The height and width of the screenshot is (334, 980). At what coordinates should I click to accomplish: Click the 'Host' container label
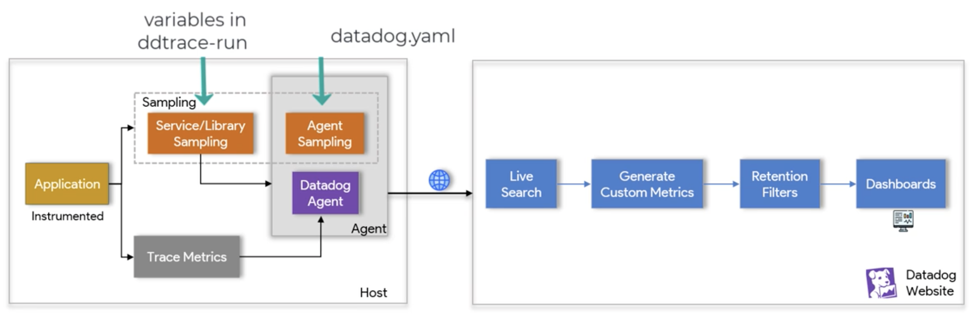point(373,292)
